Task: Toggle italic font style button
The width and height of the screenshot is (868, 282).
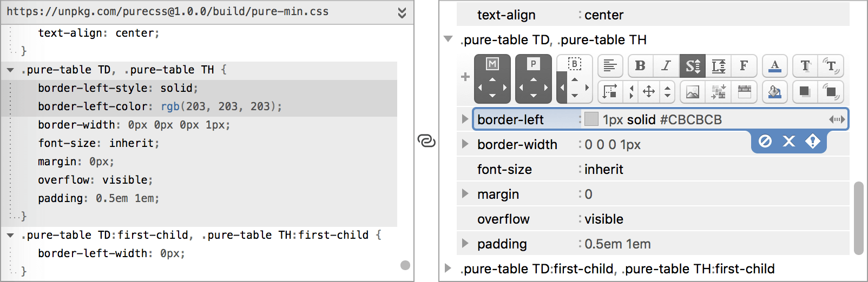Action: click(x=666, y=66)
